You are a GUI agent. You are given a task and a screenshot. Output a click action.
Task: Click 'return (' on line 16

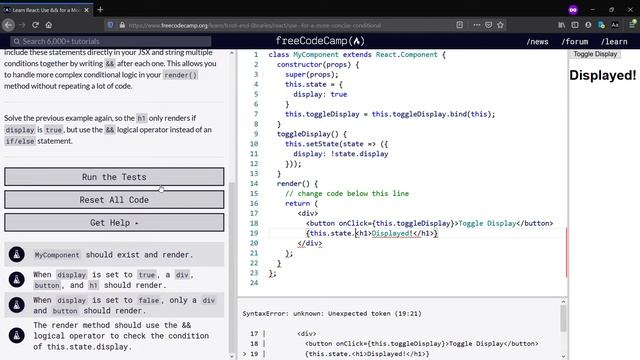coord(301,203)
